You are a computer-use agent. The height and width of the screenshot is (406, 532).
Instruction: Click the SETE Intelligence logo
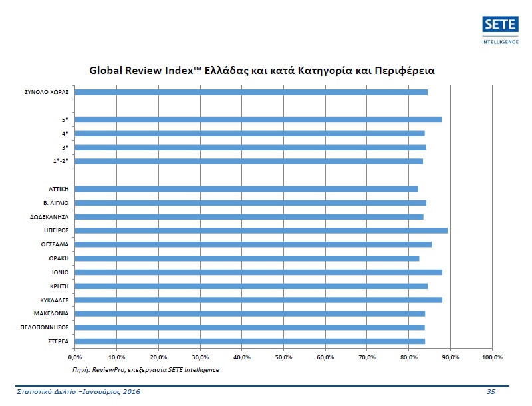501,30
